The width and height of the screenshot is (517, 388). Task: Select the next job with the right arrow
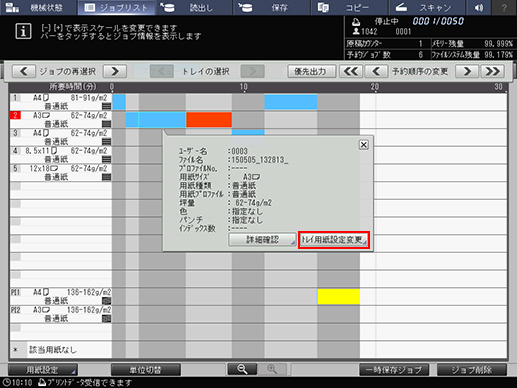[x=115, y=71]
